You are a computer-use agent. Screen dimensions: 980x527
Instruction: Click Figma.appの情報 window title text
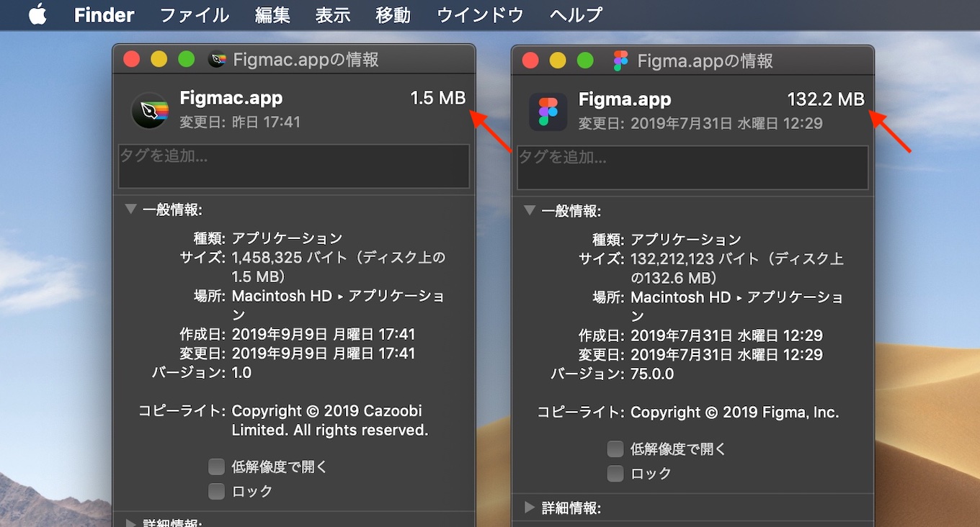click(705, 60)
